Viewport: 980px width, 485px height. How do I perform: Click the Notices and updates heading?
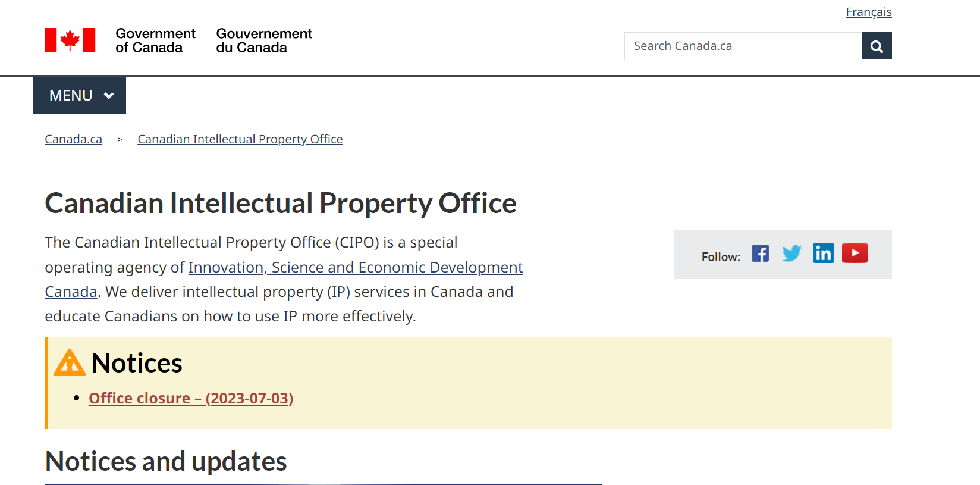tap(166, 462)
